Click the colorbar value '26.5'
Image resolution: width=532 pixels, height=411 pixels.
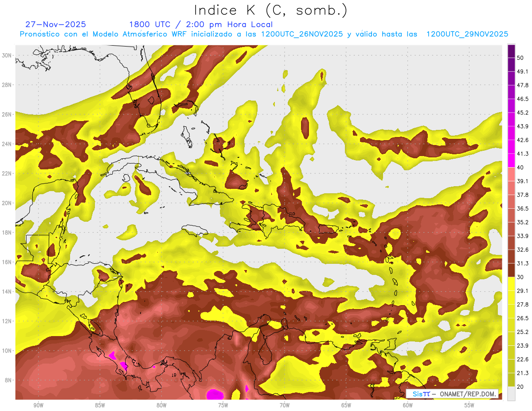[x=522, y=318]
